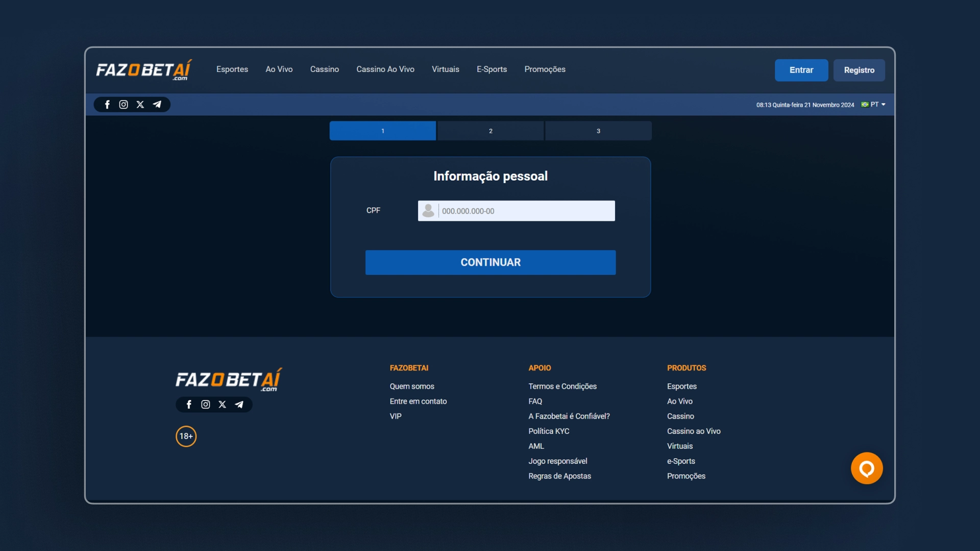The image size is (980, 551).
Task: Click the person icon in the CPF field
Action: click(x=428, y=211)
